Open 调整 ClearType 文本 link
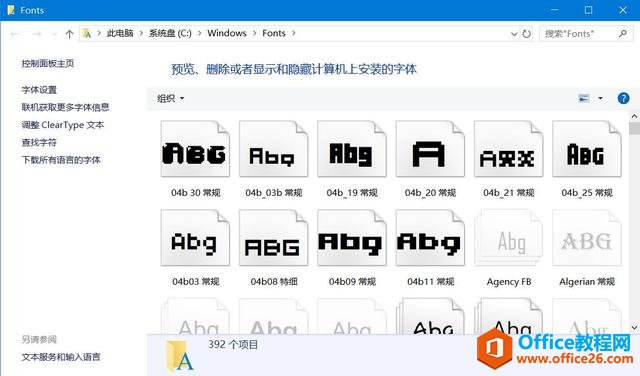The image size is (640, 376). 63,125
